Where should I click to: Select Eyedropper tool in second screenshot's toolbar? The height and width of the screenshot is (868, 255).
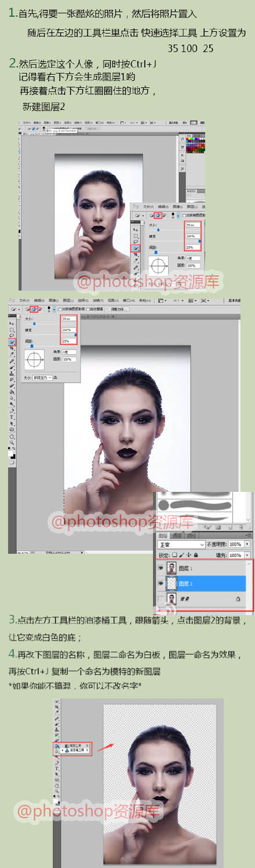tap(12, 354)
